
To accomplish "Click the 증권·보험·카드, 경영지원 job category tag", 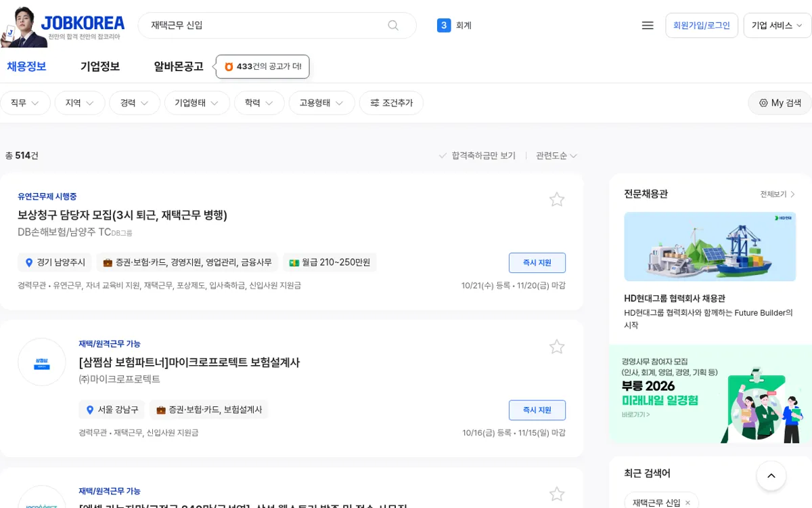I will tap(187, 262).
